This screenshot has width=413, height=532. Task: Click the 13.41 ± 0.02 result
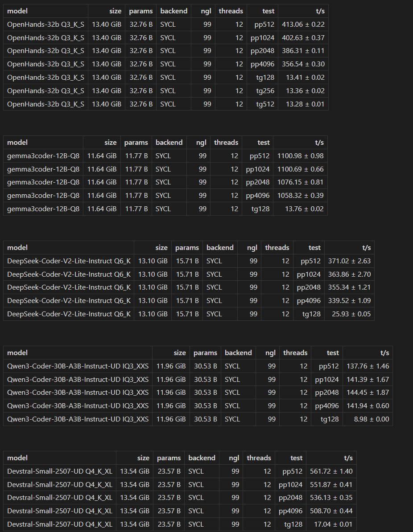click(x=305, y=78)
